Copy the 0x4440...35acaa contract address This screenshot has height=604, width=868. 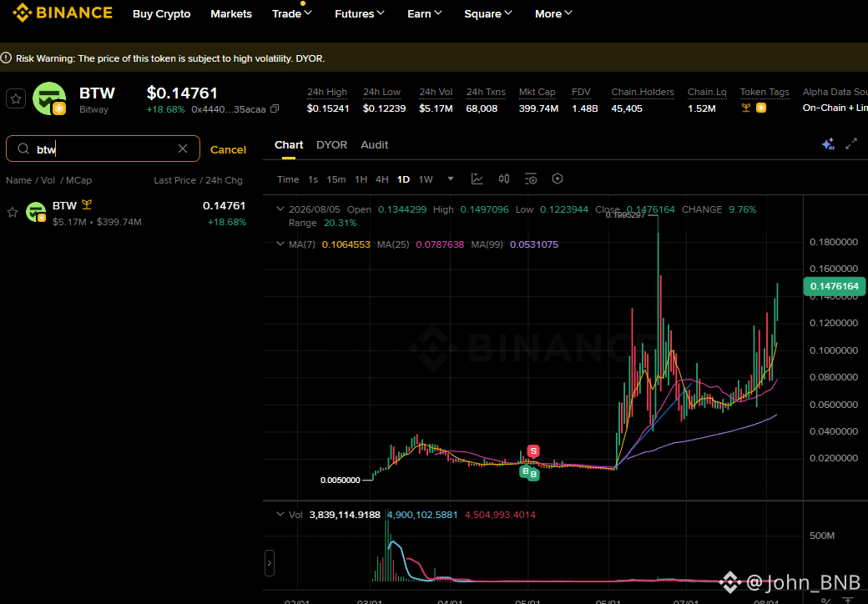[275, 109]
